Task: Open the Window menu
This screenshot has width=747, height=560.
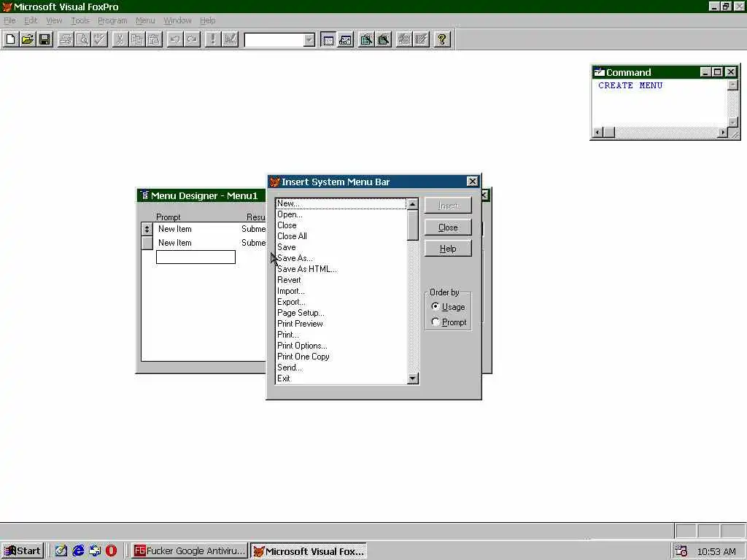Action: 177,20
